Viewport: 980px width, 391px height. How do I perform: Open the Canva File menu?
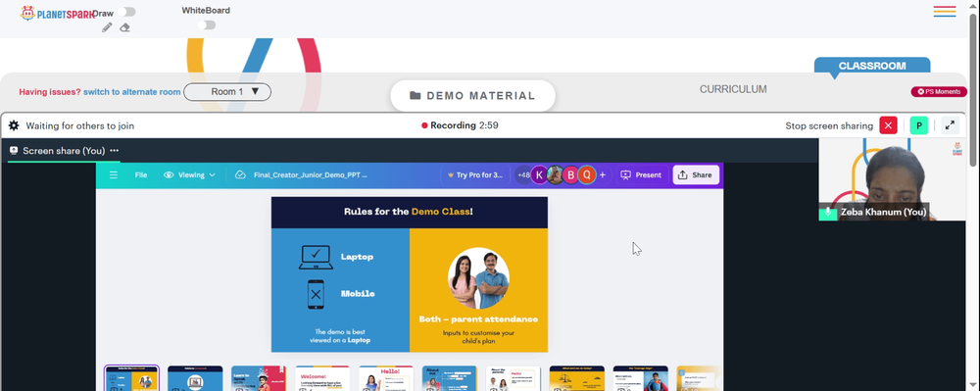point(141,175)
